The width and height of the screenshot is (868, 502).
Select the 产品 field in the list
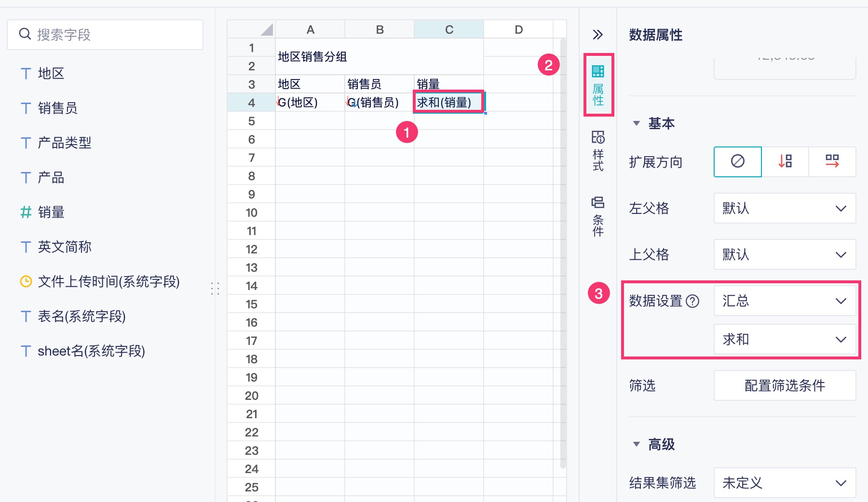51,177
